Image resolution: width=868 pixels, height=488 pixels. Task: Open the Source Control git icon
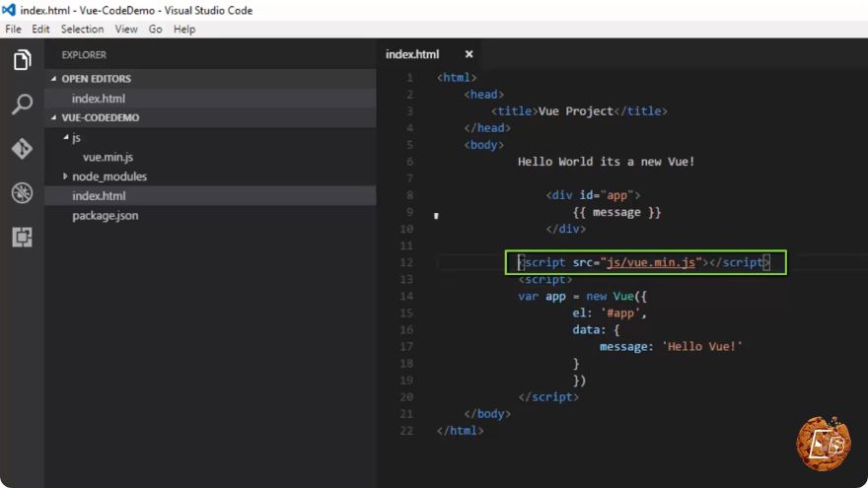pos(22,148)
